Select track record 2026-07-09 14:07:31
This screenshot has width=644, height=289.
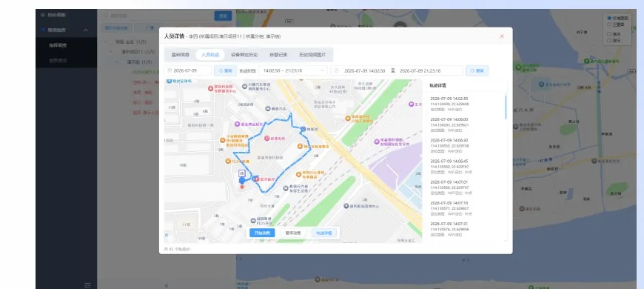click(x=465, y=230)
